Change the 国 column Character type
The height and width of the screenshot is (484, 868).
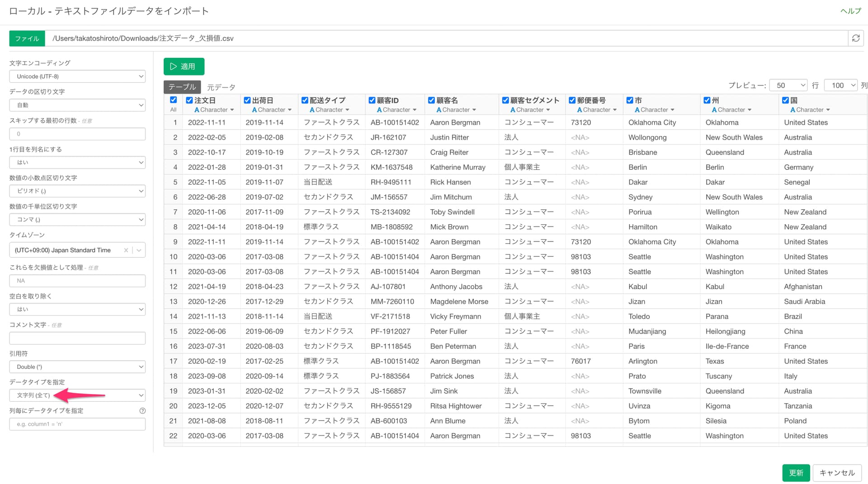tap(810, 110)
